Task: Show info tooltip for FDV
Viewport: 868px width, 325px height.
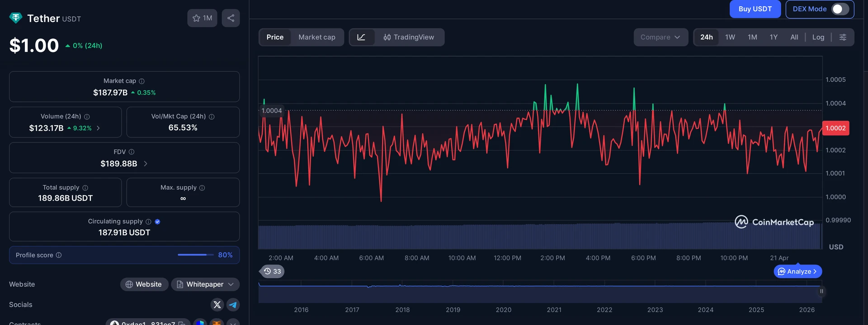Action: [132, 152]
